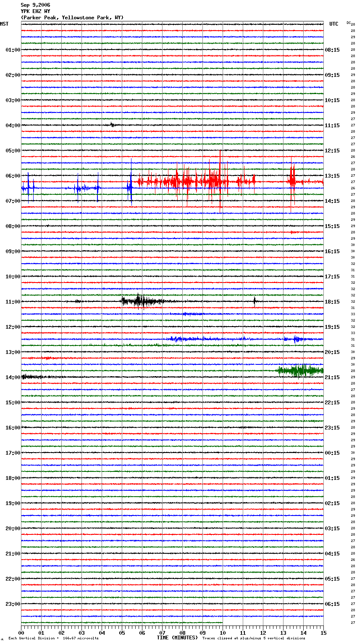Image resolution: width=357 pixels, height=644 pixels.
Task: Select the 06:00 MST time label
Action: pyautogui.click(x=13, y=176)
